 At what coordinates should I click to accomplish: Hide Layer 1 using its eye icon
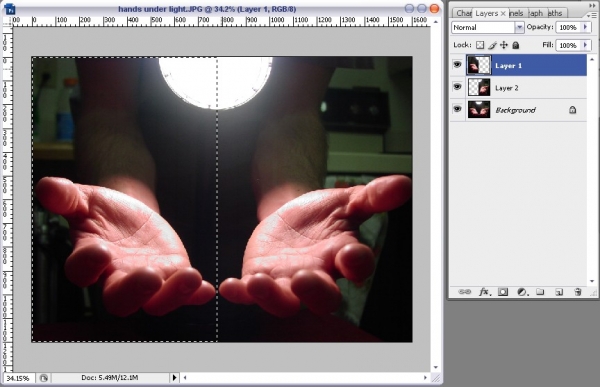(x=457, y=65)
